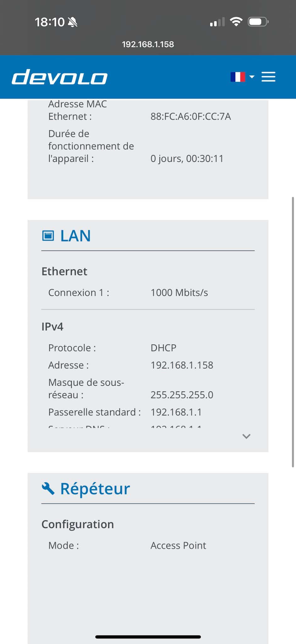
Task: Click the Répéteur wrench icon
Action: pos(48,488)
